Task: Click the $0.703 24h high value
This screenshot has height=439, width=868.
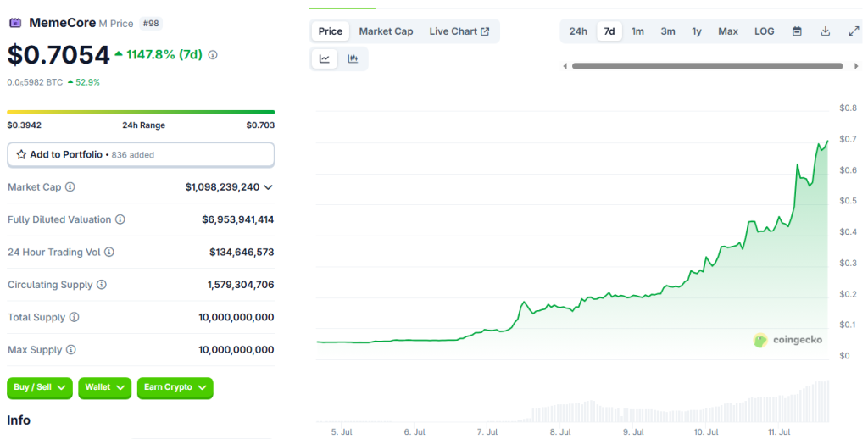Action: coord(261,125)
